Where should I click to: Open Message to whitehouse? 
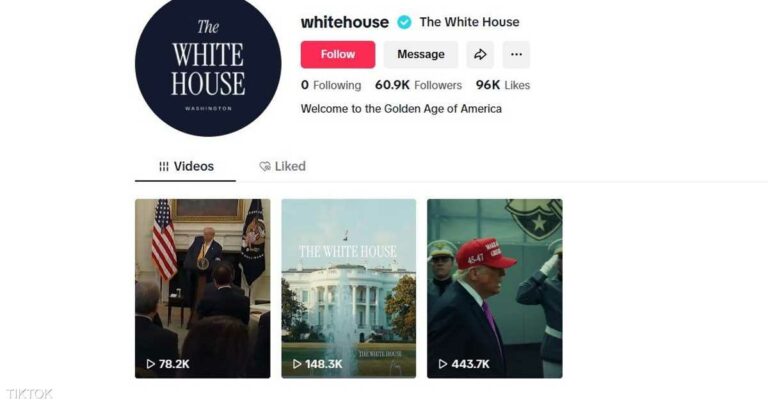point(421,54)
